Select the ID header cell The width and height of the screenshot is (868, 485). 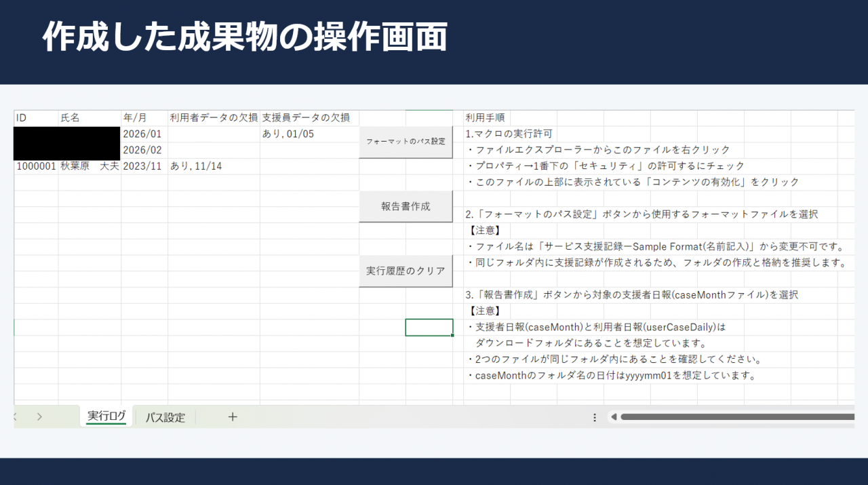click(36, 118)
